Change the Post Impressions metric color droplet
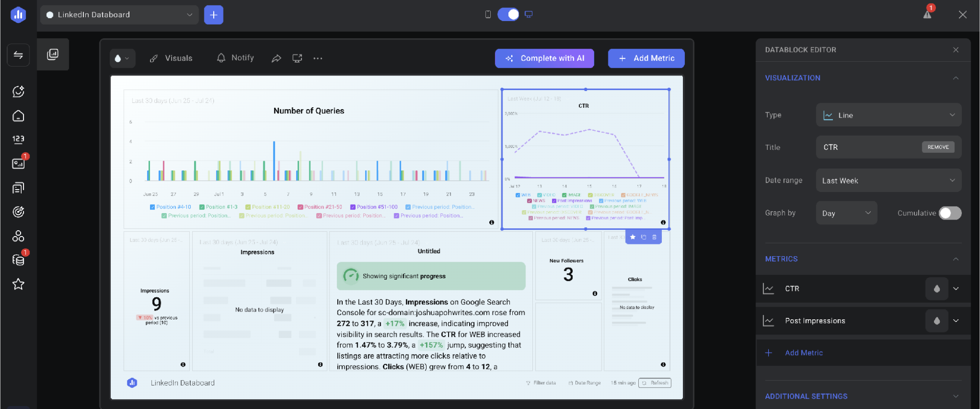980x409 pixels. pyautogui.click(x=936, y=321)
